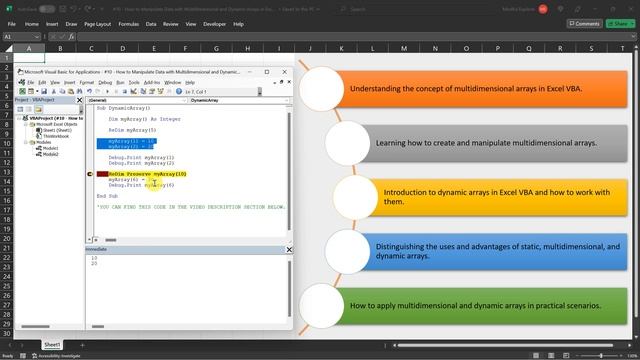Click into the Excel formula bar field
Image resolution: width=640 pixels, height=360 pixels.
tap(353, 37)
